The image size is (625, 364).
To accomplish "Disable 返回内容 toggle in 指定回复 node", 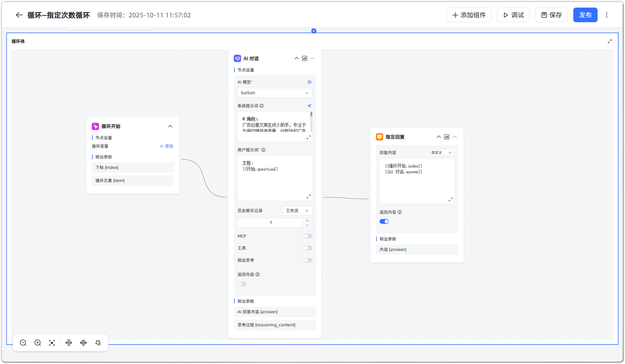I will coord(384,222).
